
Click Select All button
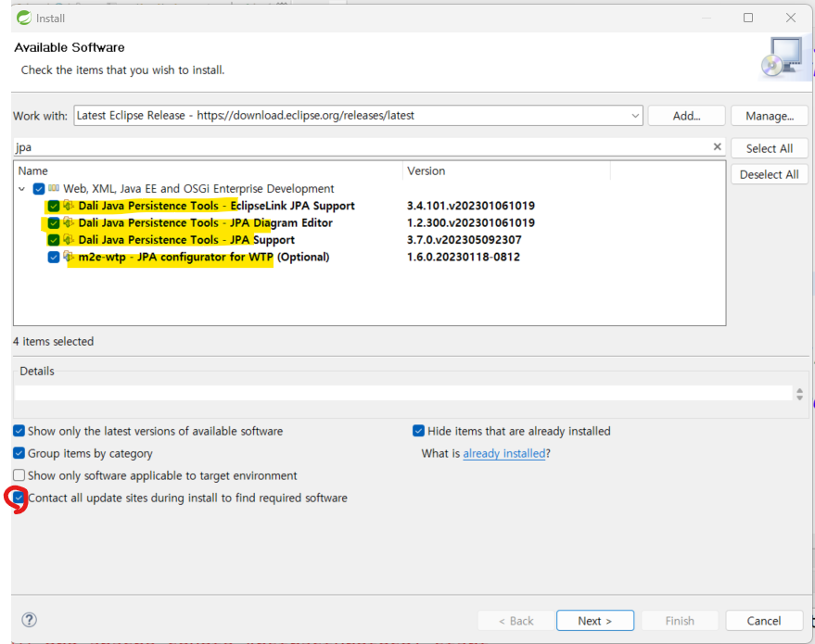(x=770, y=148)
